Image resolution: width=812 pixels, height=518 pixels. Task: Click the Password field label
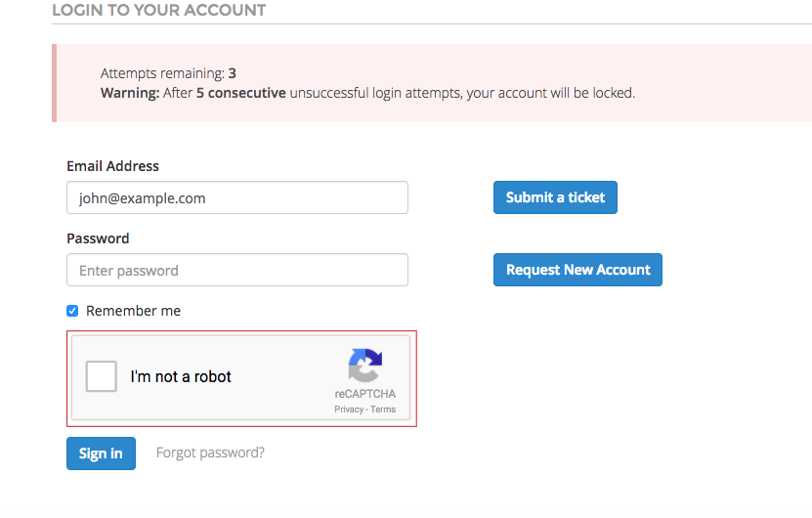[98, 238]
